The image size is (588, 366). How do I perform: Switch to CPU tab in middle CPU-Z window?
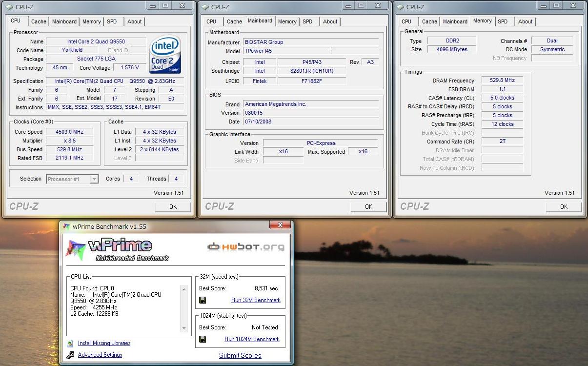coord(211,21)
